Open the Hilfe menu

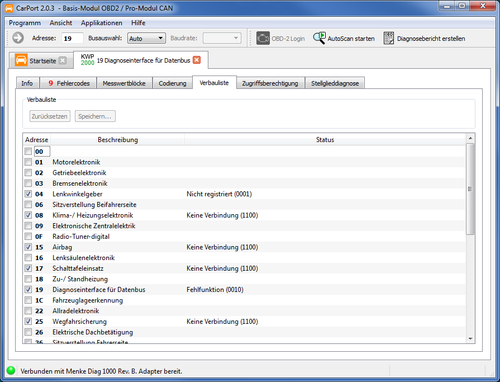coord(138,23)
